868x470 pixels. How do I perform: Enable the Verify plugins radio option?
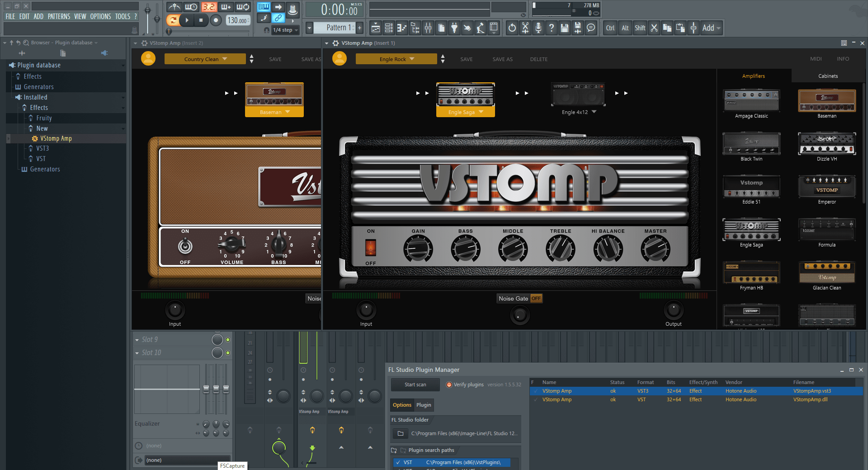(449, 385)
